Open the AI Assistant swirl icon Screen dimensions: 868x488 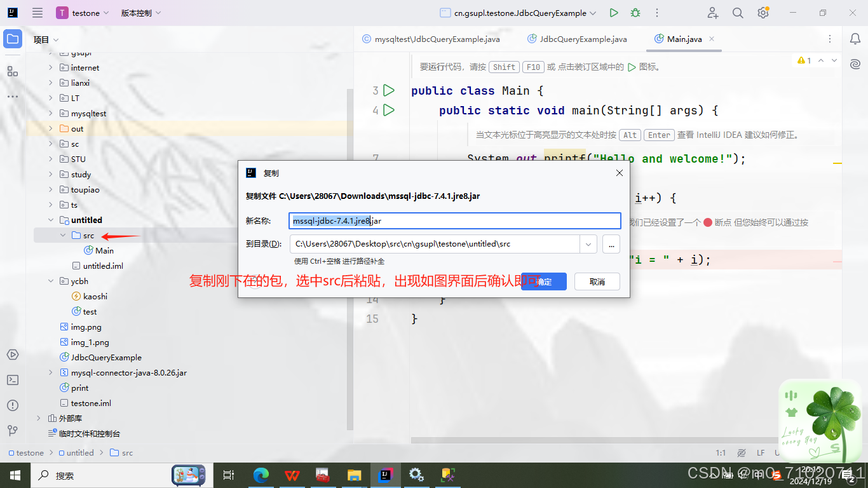[x=855, y=64]
